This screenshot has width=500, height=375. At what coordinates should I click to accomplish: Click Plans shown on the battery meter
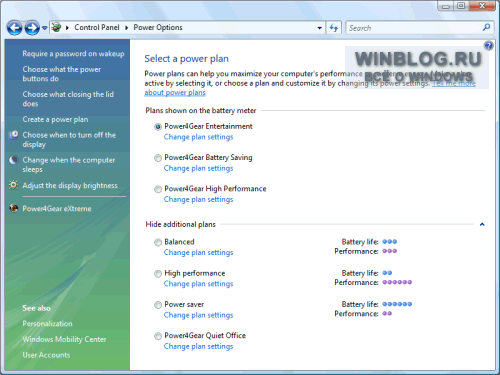[201, 111]
